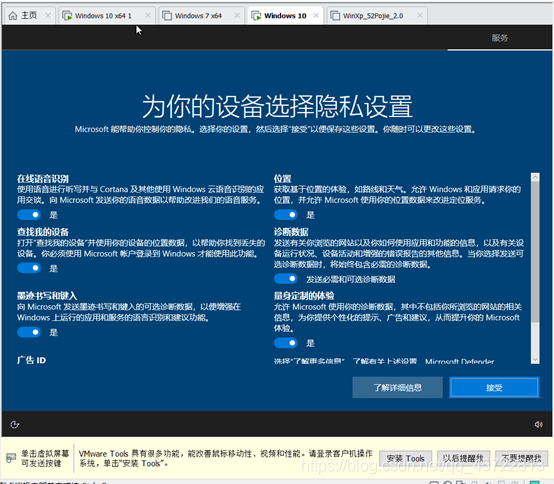Toggle 诊断数据 diagnostic data switch
Image resolution: width=554 pixels, height=484 pixels.
(286, 279)
